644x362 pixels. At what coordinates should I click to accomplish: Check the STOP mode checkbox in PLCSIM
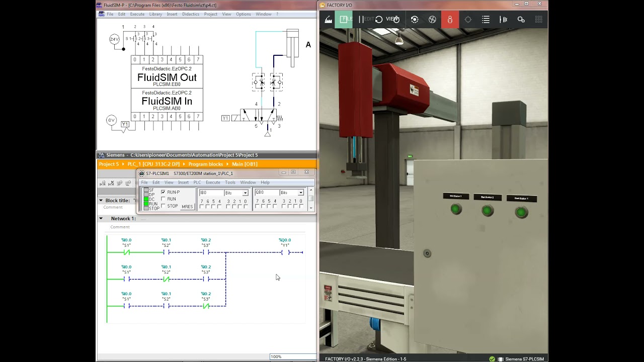pos(163,206)
